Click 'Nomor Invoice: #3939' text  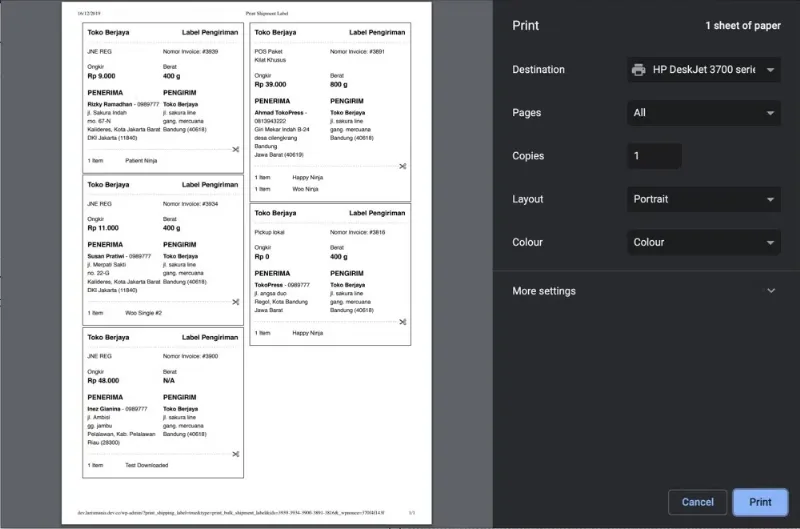click(x=190, y=52)
